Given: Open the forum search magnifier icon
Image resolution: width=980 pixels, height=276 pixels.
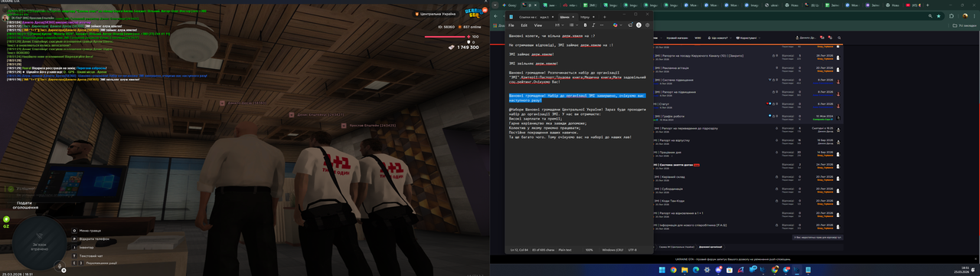Looking at the screenshot, I should coord(839,38).
